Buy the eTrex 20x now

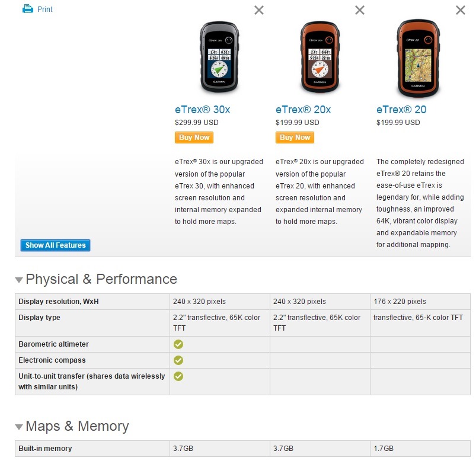[295, 137]
